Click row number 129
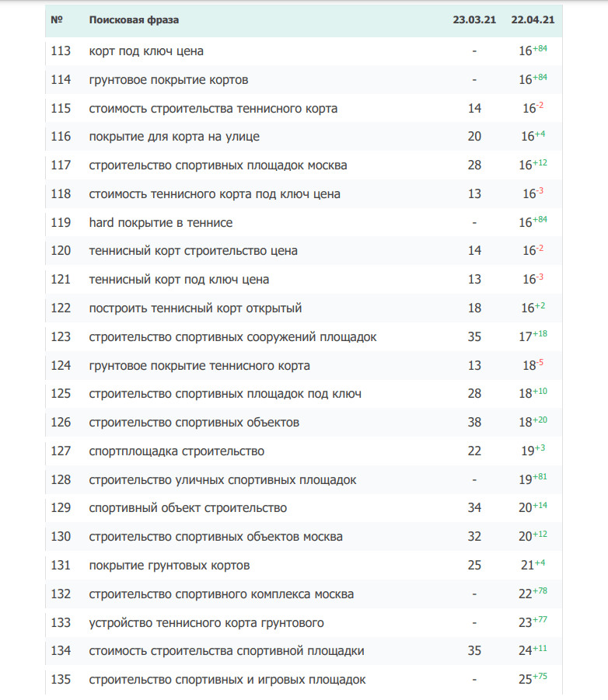 pyautogui.click(x=61, y=508)
